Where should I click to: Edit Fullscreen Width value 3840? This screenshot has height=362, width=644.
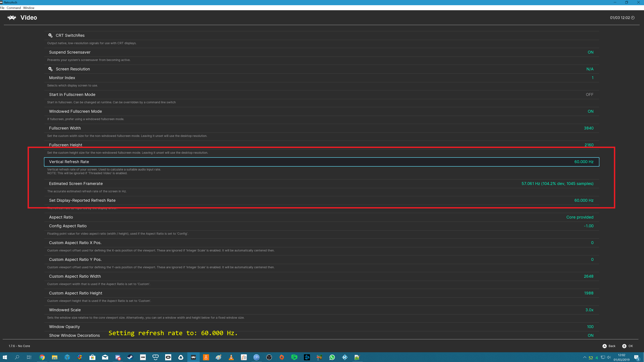pyautogui.click(x=588, y=128)
